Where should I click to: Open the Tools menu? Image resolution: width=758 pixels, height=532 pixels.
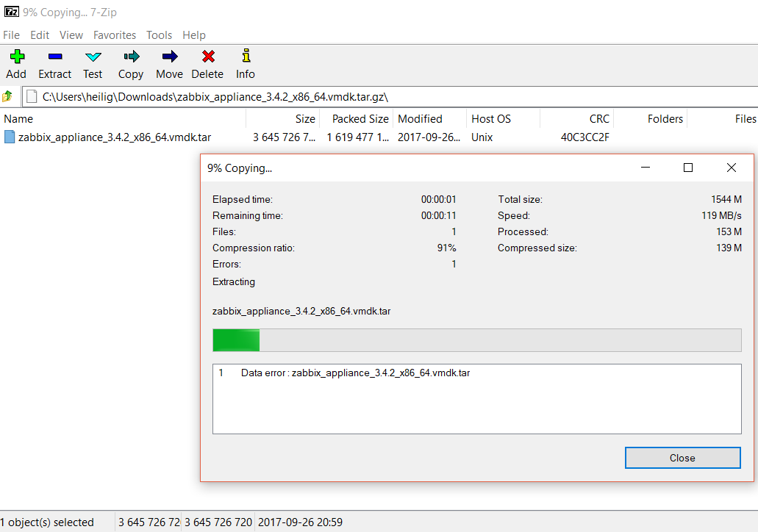(x=159, y=35)
